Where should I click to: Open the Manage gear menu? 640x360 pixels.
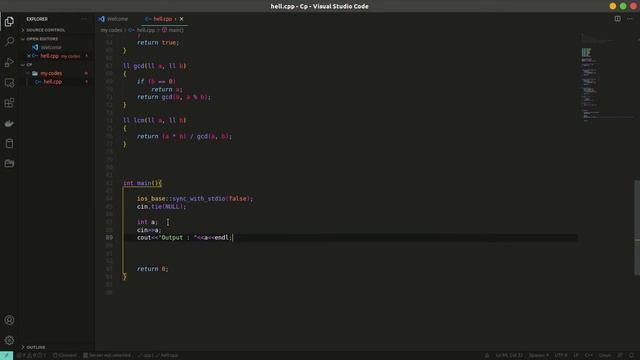(9, 340)
